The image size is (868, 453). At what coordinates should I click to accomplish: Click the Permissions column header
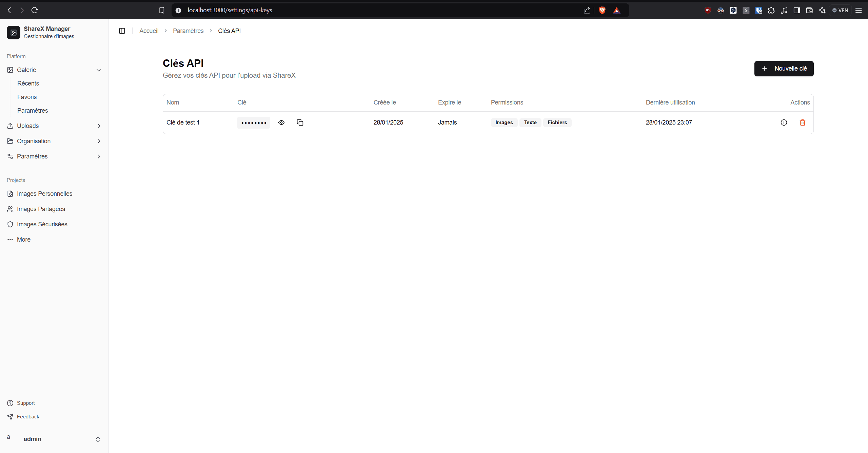coord(507,102)
